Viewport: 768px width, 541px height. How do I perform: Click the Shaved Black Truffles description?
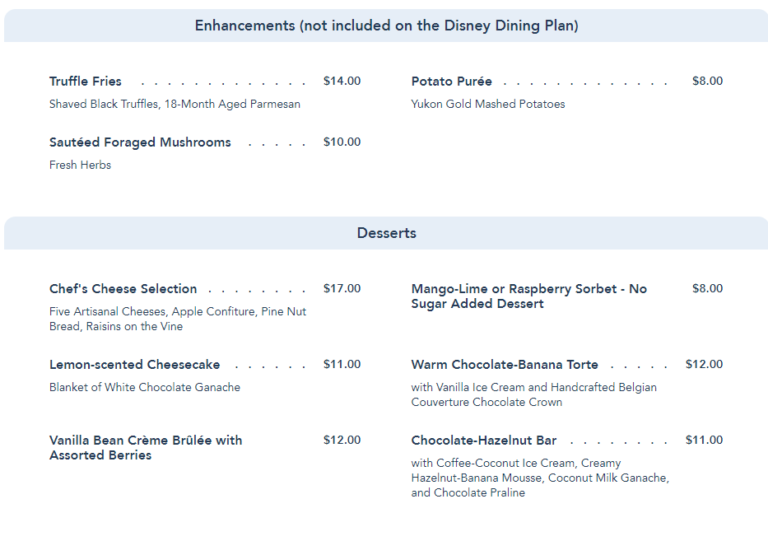[x=175, y=104]
